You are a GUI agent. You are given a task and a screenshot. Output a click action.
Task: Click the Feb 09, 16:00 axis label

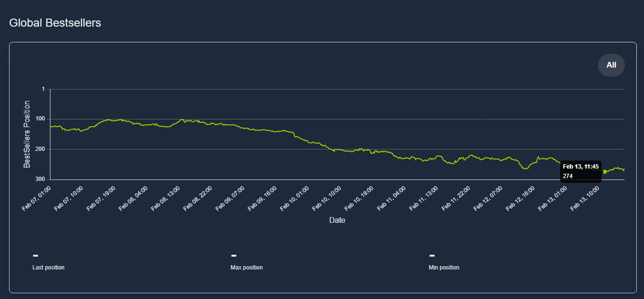click(x=261, y=199)
